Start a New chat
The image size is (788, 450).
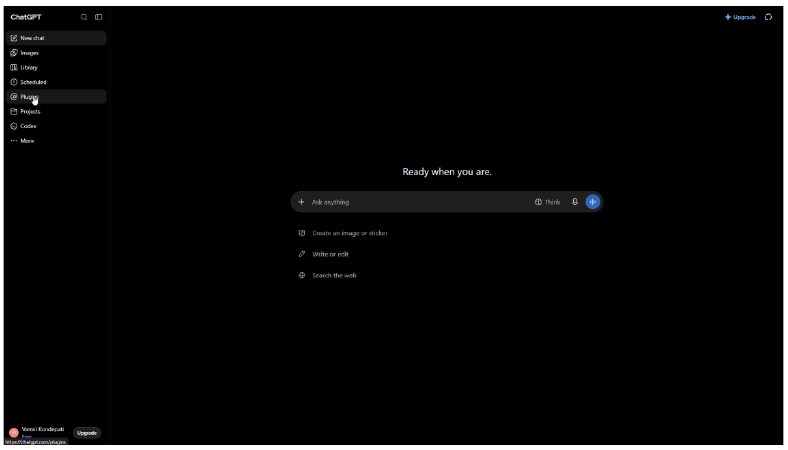[x=56, y=38]
